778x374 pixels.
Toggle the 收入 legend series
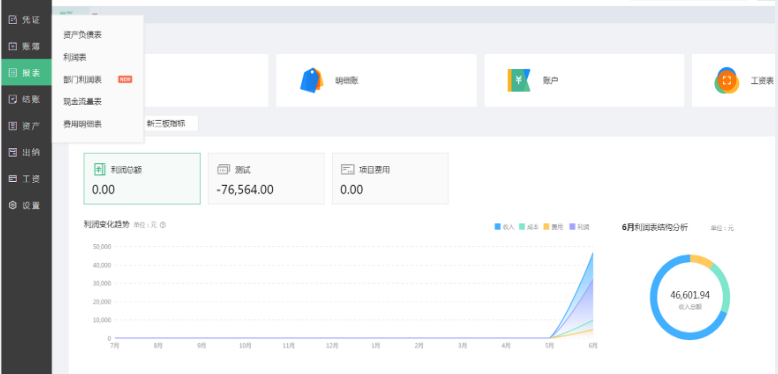pyautogui.click(x=504, y=227)
